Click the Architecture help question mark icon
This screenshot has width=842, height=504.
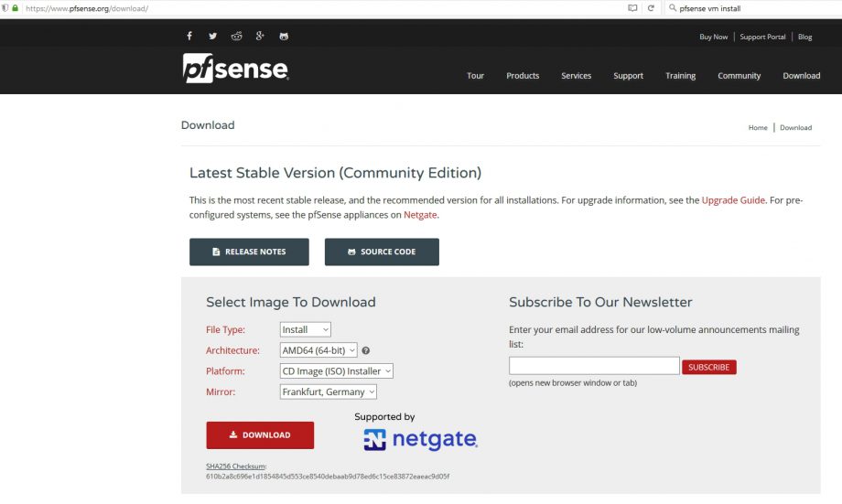(366, 350)
